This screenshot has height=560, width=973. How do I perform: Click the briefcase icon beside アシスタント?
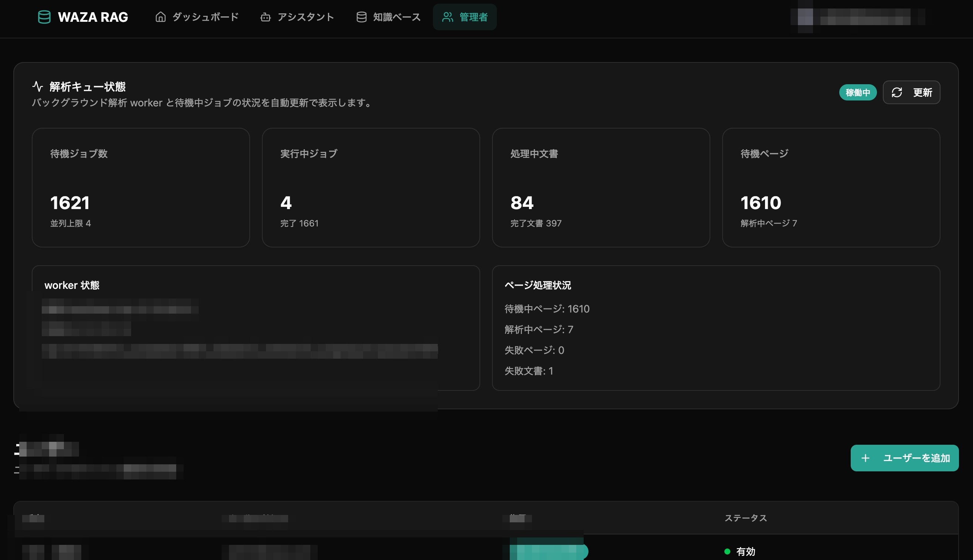pos(265,17)
